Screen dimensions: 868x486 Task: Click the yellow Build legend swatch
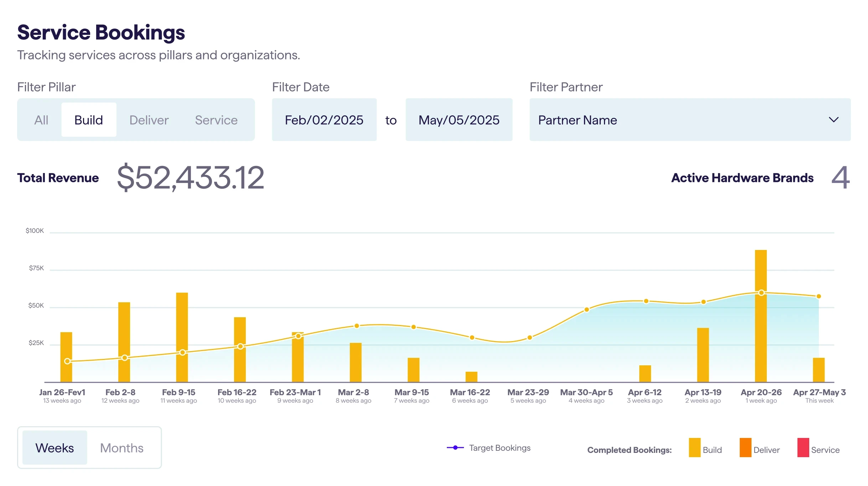[x=694, y=448]
